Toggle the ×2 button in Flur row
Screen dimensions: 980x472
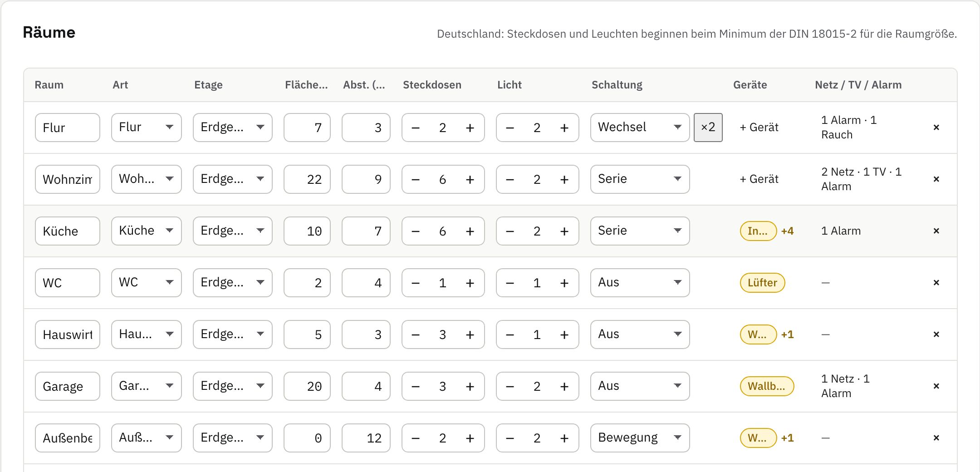(x=708, y=128)
